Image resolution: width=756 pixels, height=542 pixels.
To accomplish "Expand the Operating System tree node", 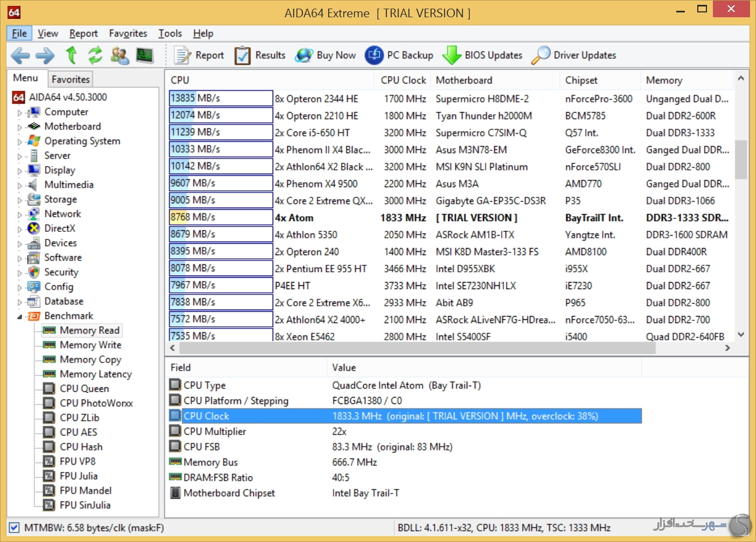I will click(x=20, y=142).
